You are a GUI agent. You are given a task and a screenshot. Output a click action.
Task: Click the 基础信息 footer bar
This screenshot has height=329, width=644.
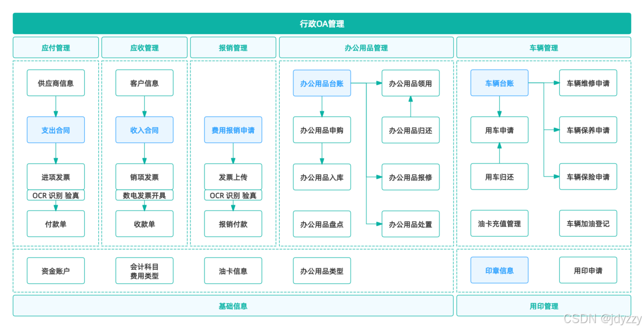pos(233,306)
